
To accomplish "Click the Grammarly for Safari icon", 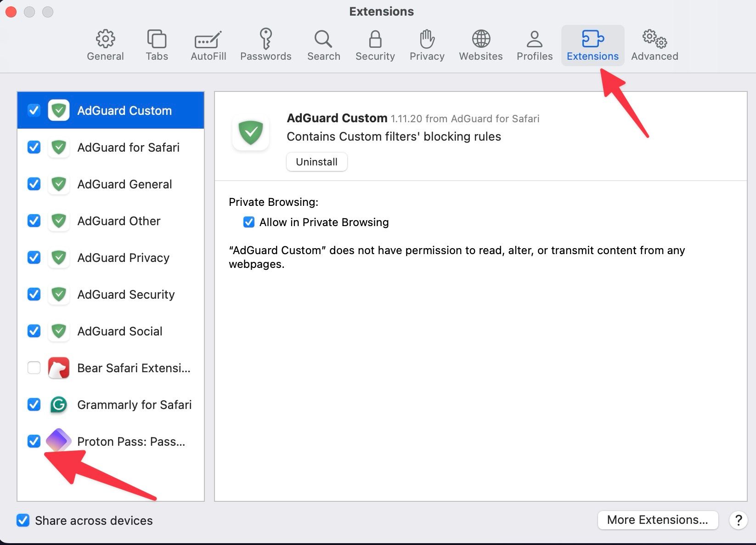I will tap(59, 404).
